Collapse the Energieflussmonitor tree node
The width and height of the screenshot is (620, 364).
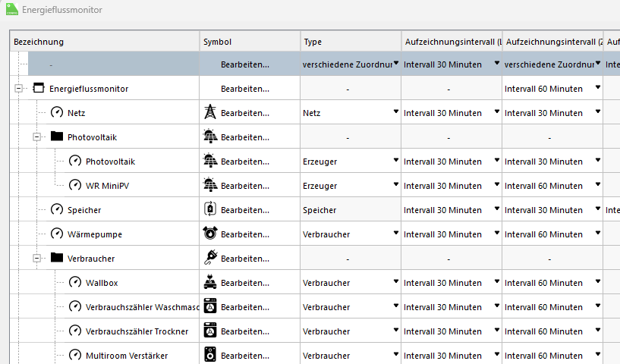[18, 89]
